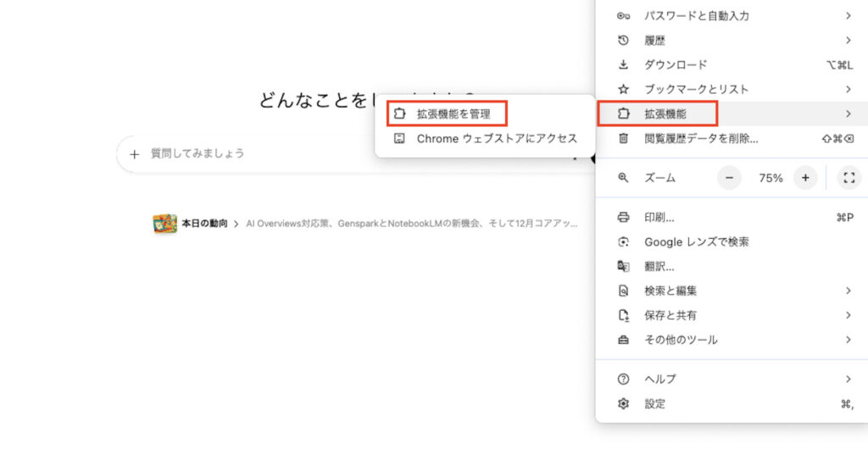Click the Google レンズ search icon

(623, 241)
